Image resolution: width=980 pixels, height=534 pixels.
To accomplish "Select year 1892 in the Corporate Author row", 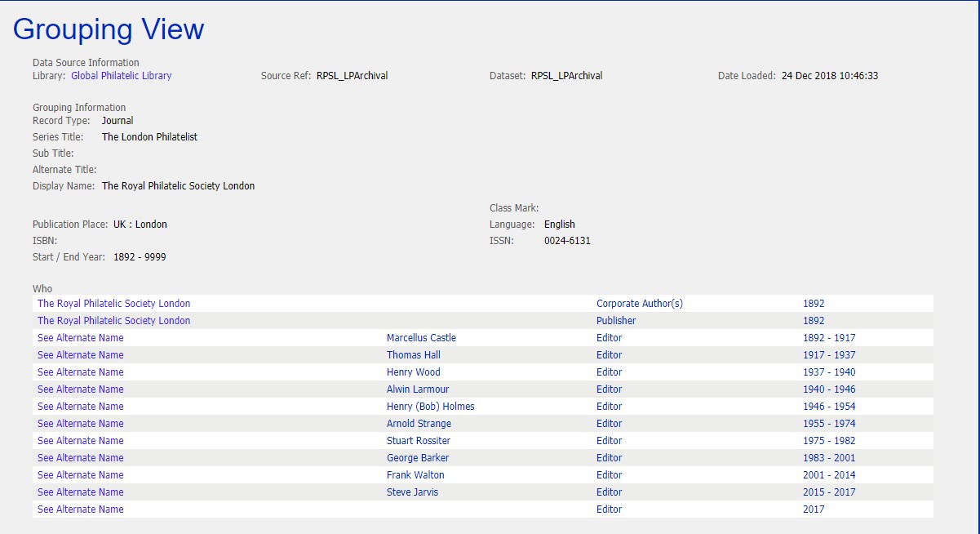I will click(x=814, y=304).
